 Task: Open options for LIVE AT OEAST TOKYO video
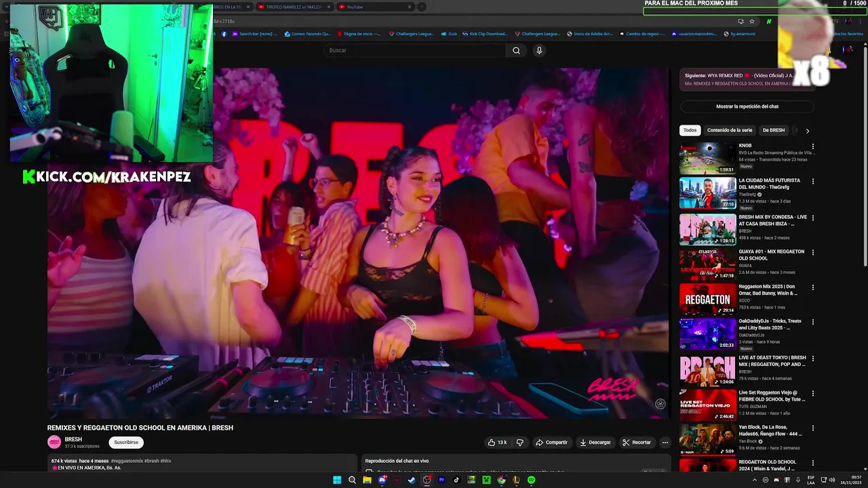(813, 359)
